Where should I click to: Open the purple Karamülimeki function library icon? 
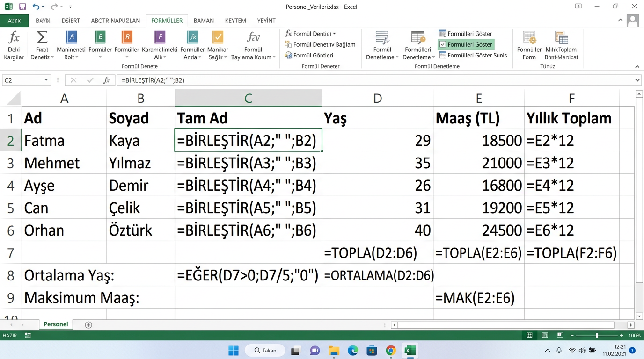pos(160,37)
